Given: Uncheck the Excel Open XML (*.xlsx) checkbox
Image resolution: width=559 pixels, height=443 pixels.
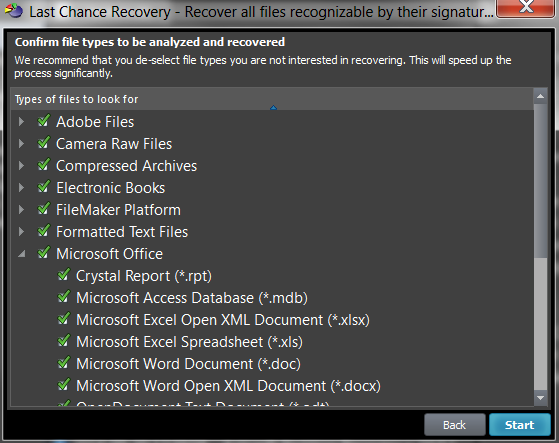Looking at the screenshot, I should tap(64, 319).
